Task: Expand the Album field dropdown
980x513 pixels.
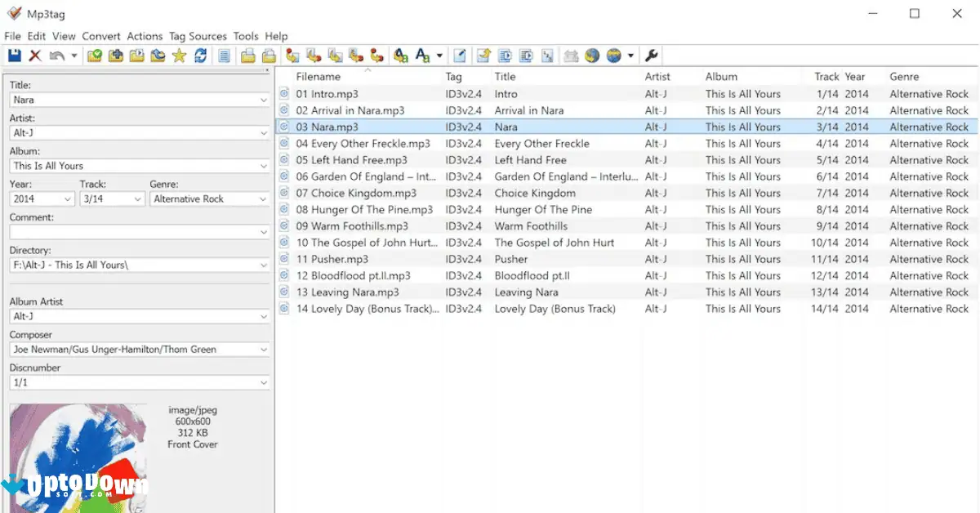Action: coord(265,165)
